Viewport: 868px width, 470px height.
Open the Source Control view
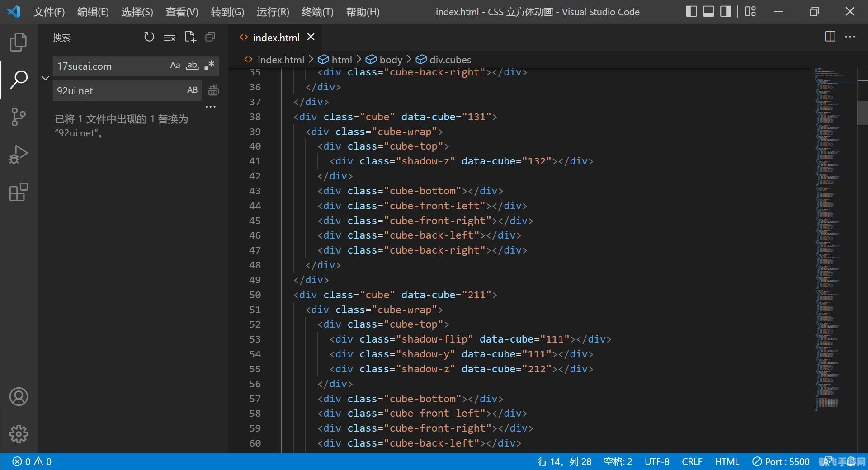coord(19,117)
